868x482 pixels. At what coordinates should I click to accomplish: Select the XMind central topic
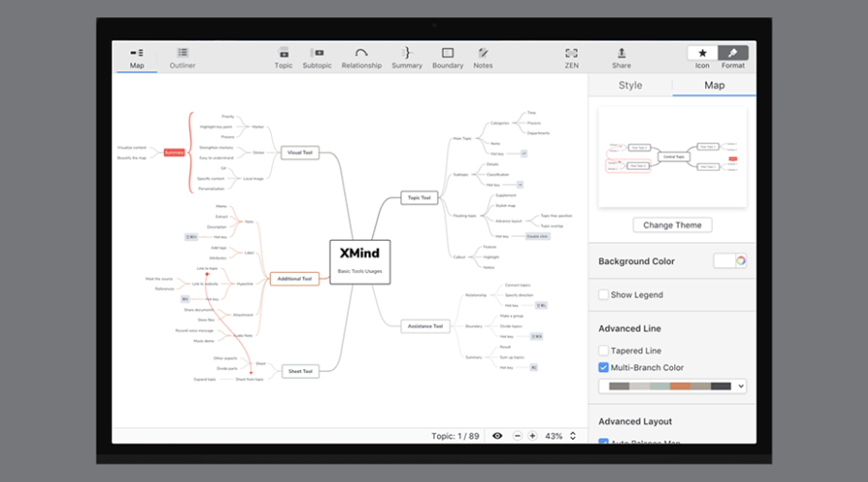click(x=360, y=262)
